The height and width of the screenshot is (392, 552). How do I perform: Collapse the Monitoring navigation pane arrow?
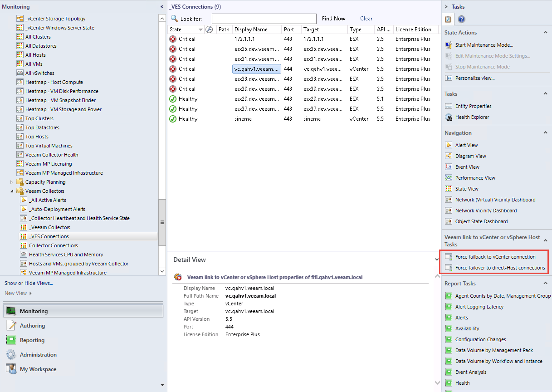click(162, 7)
